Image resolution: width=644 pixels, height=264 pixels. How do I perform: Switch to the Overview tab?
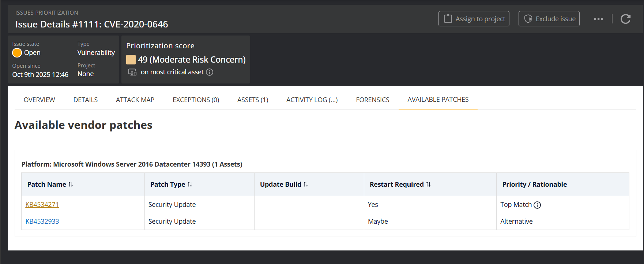[39, 100]
